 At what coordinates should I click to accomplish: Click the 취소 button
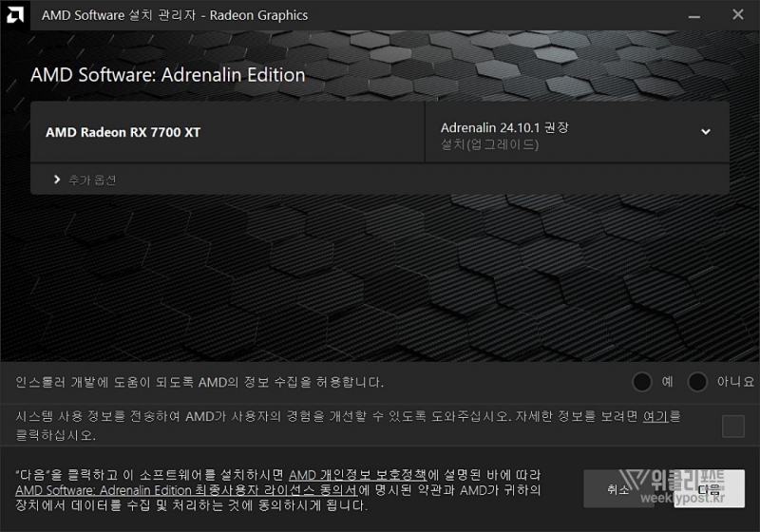tap(618, 489)
